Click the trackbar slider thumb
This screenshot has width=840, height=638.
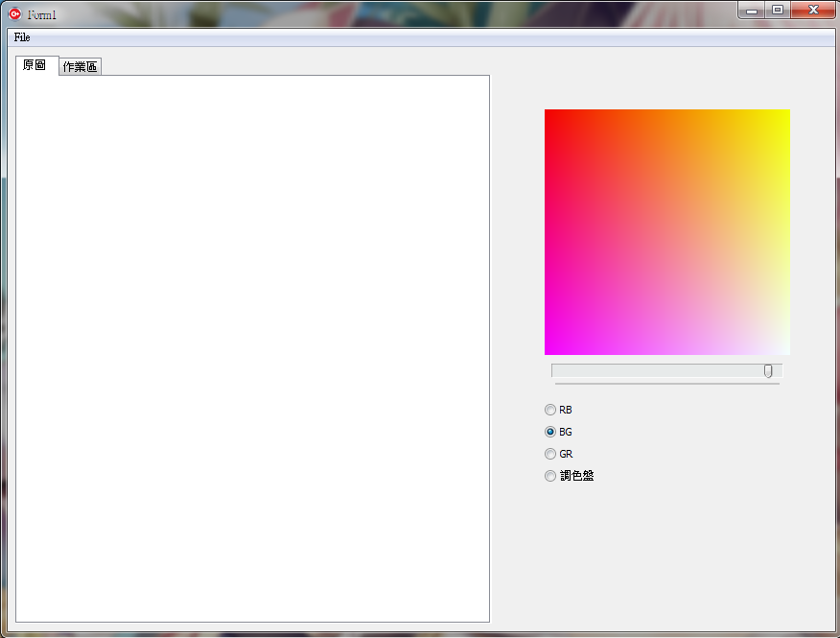(x=768, y=371)
